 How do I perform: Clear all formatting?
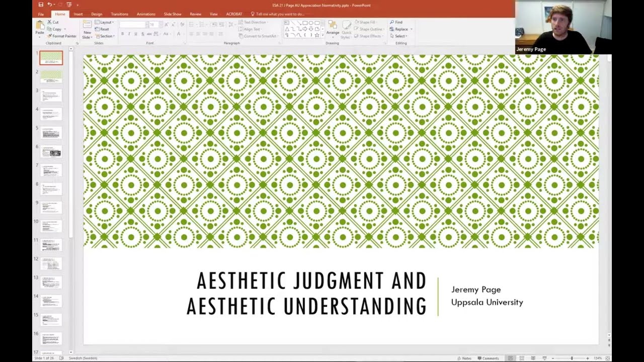coord(182,25)
